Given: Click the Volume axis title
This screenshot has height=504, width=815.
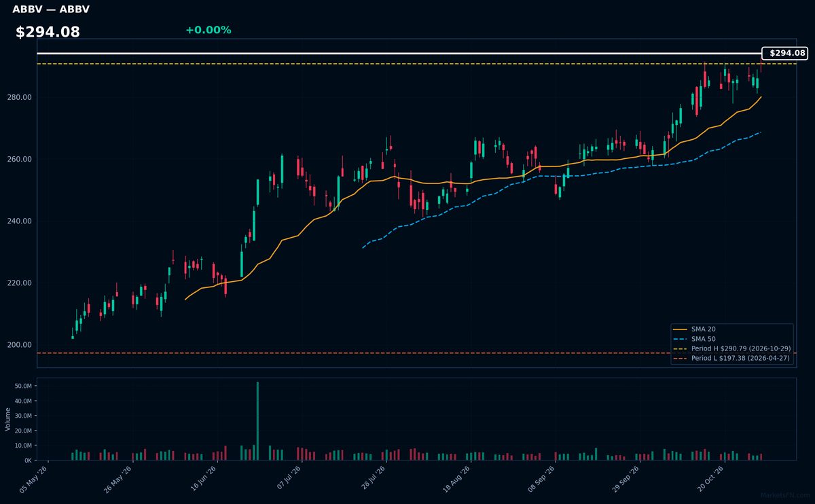Looking at the screenshot, I should pyautogui.click(x=8, y=419).
